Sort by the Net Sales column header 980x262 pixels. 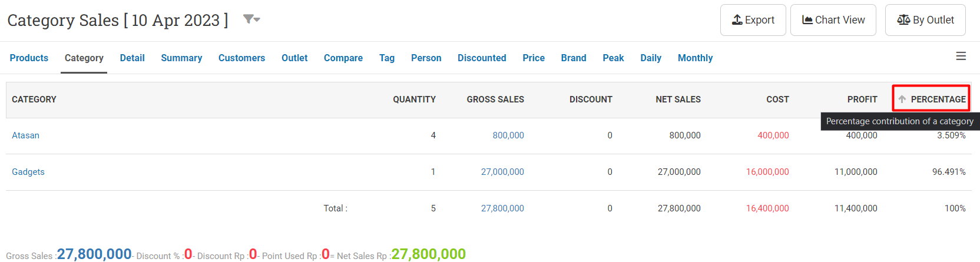click(x=678, y=100)
